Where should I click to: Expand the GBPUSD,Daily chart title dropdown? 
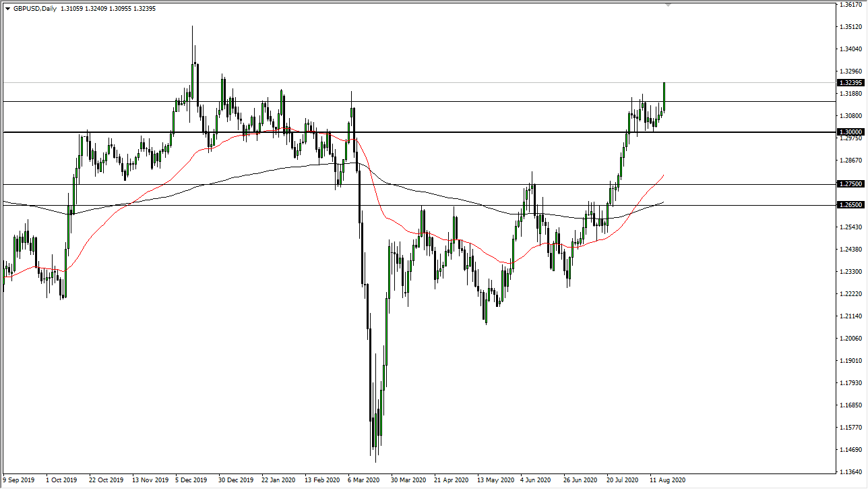(7, 7)
